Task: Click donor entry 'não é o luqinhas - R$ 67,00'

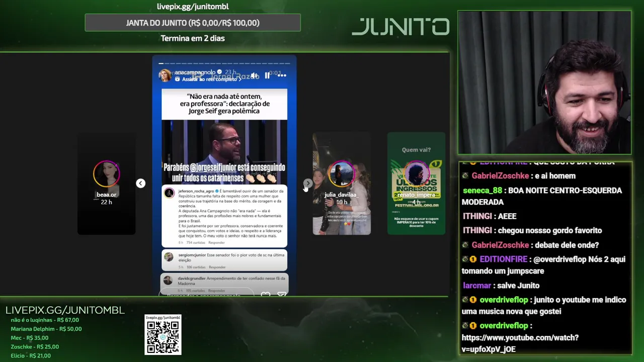Action: click(x=45, y=320)
